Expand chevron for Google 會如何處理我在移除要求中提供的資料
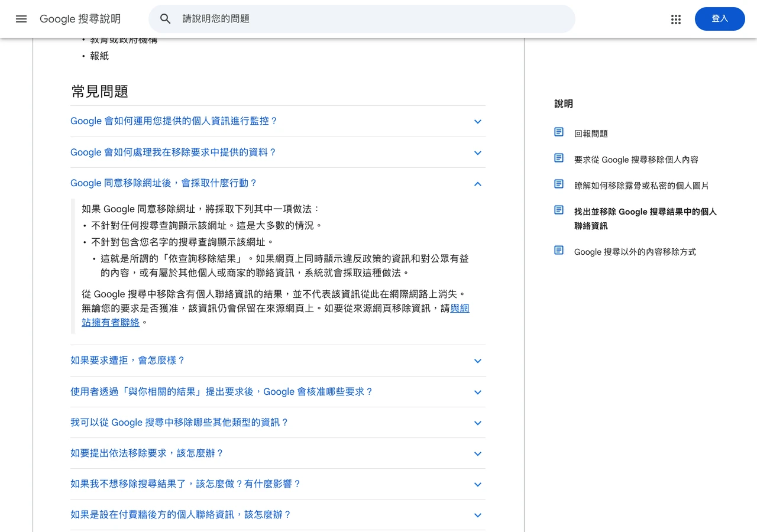 point(478,153)
